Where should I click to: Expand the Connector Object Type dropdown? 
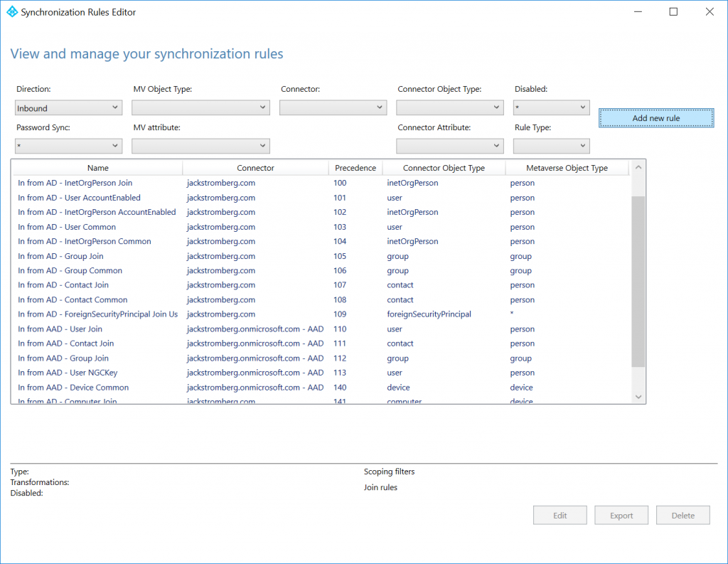pos(450,108)
